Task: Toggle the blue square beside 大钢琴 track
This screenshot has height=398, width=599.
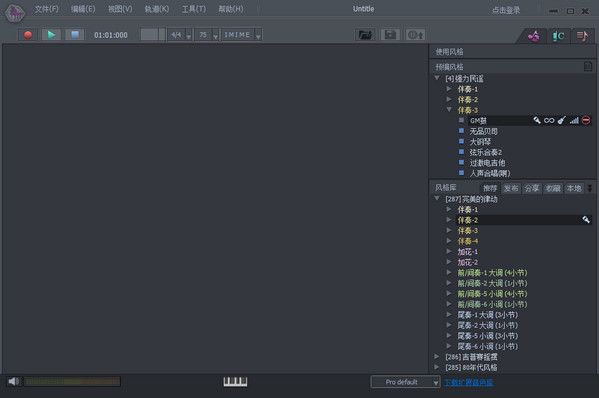Action: coord(461,141)
